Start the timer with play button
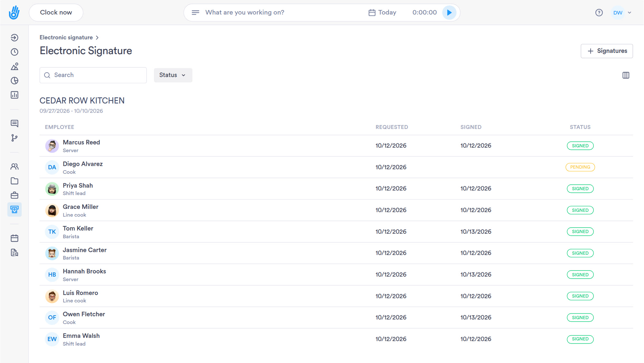This screenshot has height=363, width=644. [449, 13]
